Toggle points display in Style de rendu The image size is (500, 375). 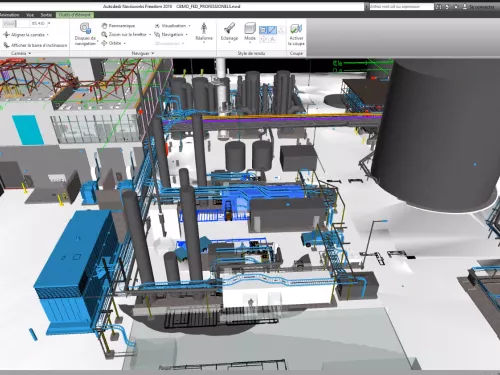click(281, 30)
